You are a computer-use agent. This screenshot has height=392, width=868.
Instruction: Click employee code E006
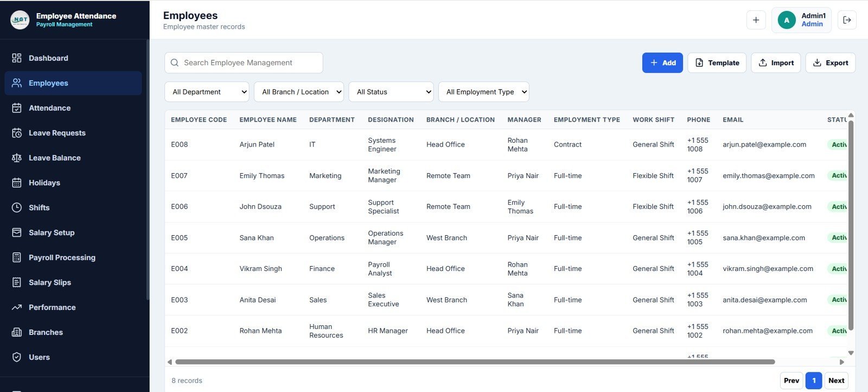click(180, 207)
